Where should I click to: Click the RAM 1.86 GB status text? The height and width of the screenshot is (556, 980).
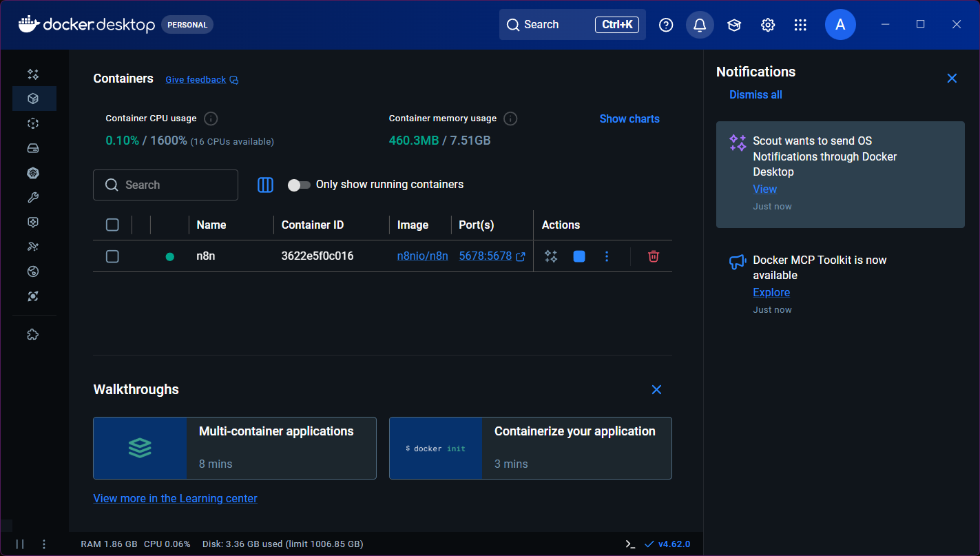pos(109,544)
